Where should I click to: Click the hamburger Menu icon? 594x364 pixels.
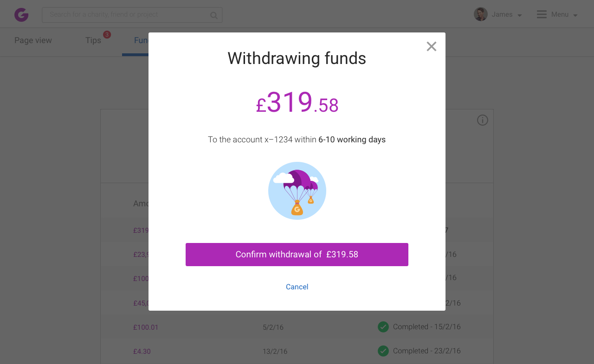point(542,14)
